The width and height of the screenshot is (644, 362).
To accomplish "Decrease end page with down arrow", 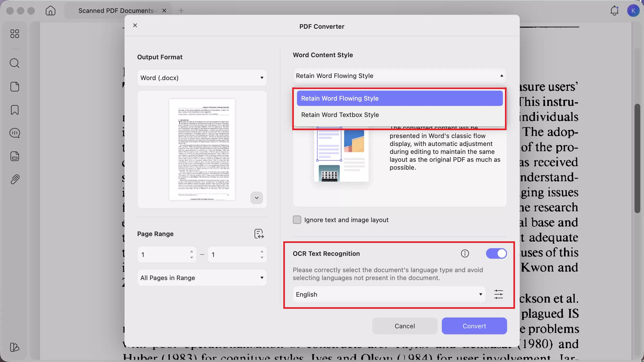I will coord(262,258).
